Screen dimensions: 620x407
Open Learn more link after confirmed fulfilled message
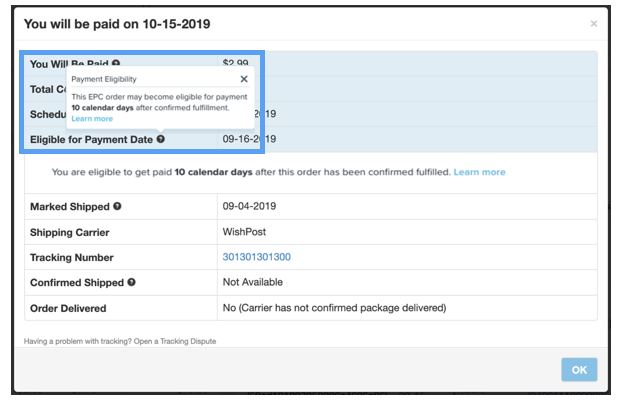click(x=479, y=172)
